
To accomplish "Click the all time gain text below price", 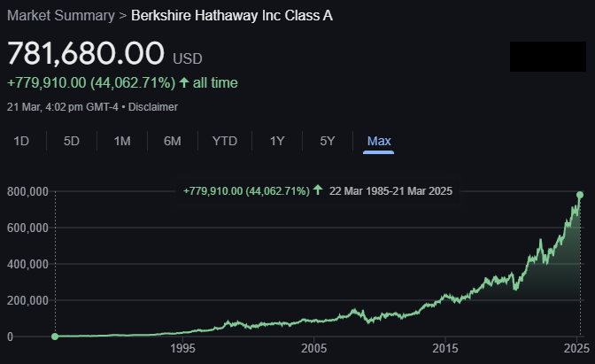I will coord(122,82).
